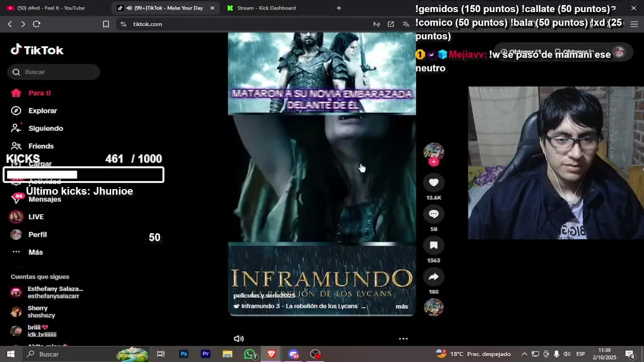Open the browser hamburger menu
Image resolution: width=644 pixels, height=362 pixels.
click(634, 24)
